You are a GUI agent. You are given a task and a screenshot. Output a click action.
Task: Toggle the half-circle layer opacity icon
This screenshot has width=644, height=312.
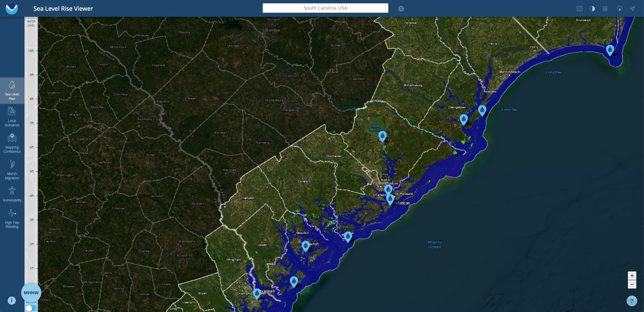tap(592, 8)
